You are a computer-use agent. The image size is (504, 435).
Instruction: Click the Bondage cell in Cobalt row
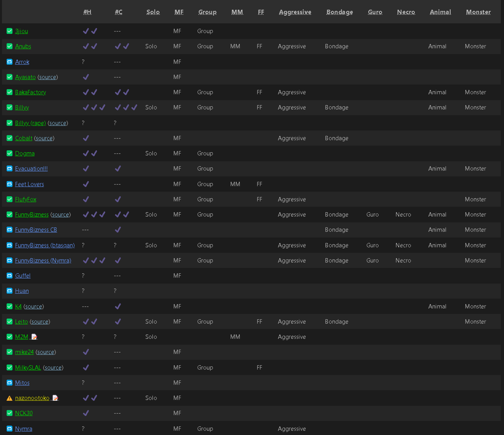337,138
